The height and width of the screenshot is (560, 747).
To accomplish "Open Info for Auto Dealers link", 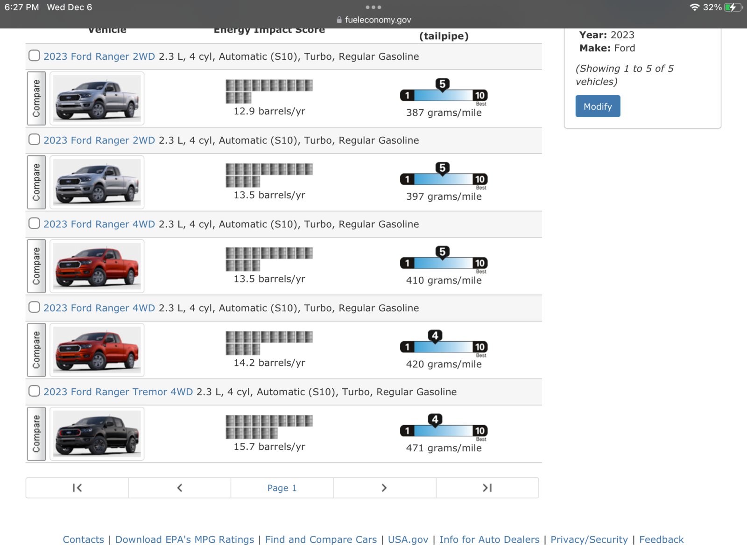I will [x=489, y=539].
